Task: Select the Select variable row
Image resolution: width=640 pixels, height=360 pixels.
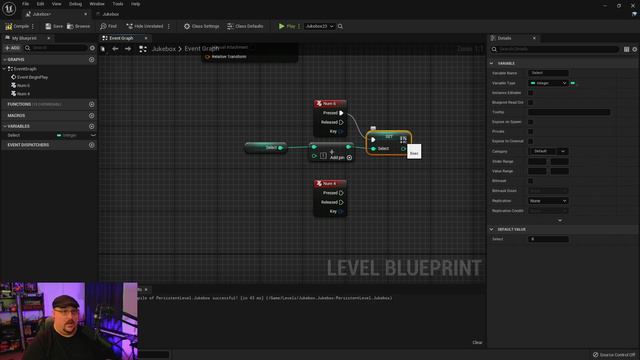Action: pyautogui.click(x=49, y=135)
